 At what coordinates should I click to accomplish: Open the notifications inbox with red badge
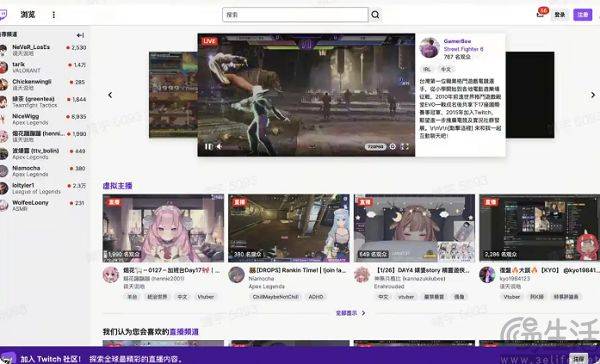(541, 14)
